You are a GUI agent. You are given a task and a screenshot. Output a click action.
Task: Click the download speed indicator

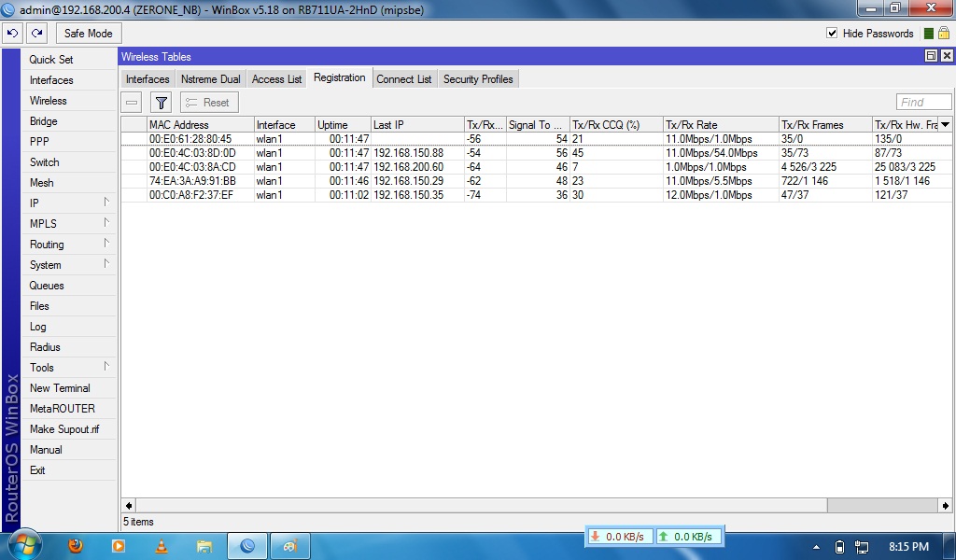(620, 537)
